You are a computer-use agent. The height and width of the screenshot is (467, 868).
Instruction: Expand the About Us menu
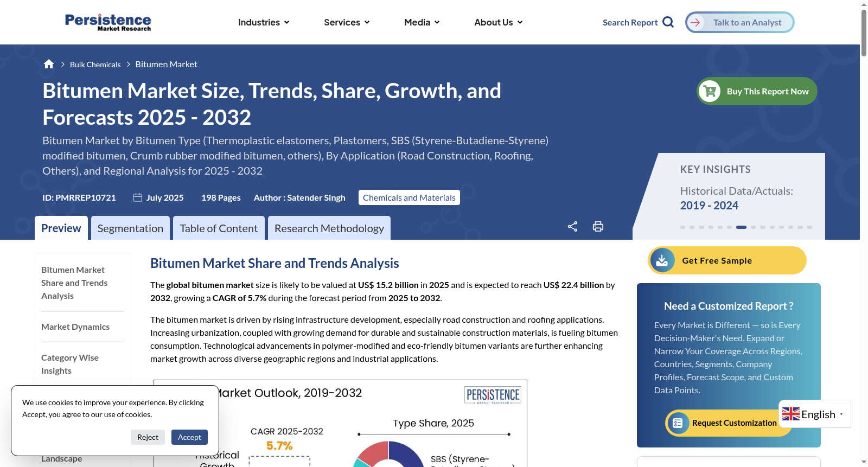pos(498,22)
